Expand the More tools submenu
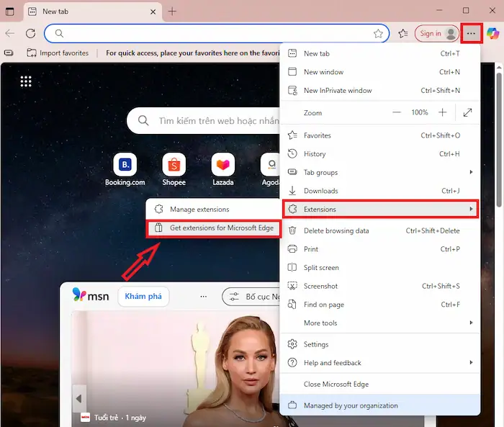 [380, 323]
